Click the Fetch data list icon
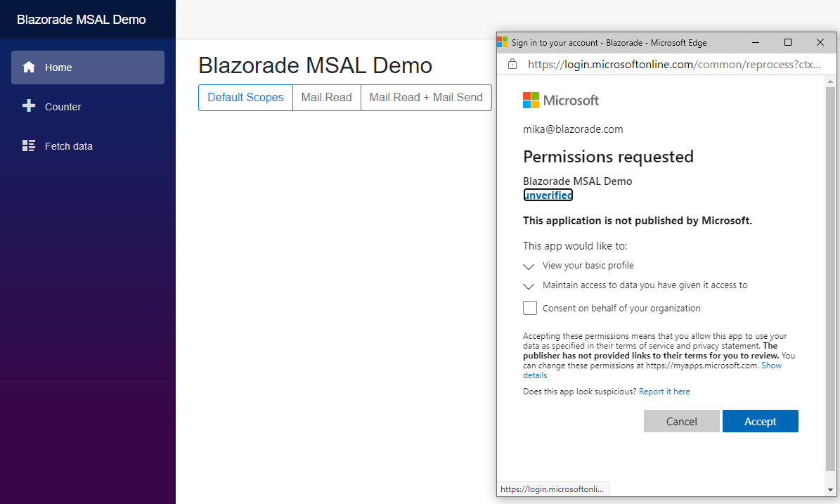The image size is (840, 504). [x=29, y=146]
